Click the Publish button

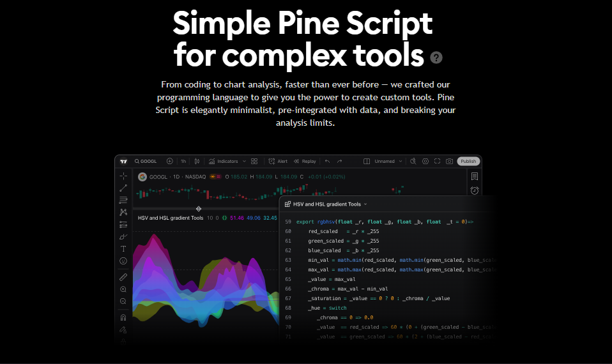pyautogui.click(x=468, y=161)
